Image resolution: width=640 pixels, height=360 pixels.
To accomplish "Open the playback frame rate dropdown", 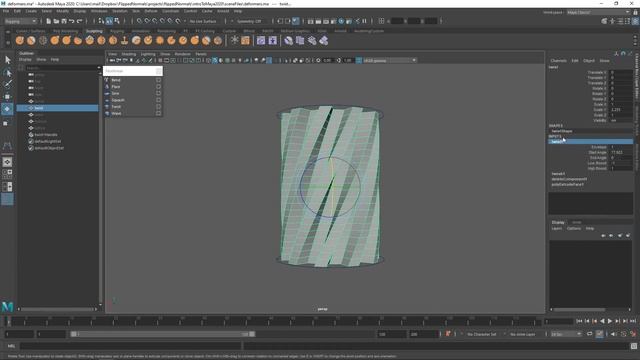I will click(x=566, y=334).
